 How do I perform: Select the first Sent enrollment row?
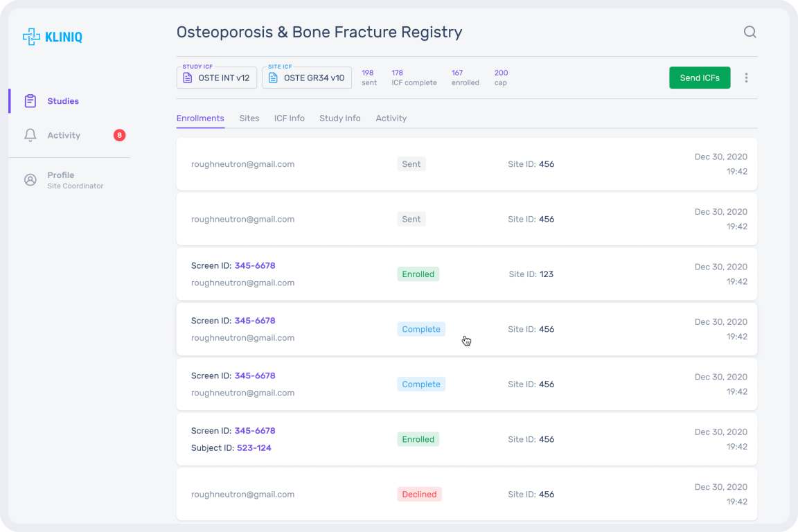click(466, 165)
